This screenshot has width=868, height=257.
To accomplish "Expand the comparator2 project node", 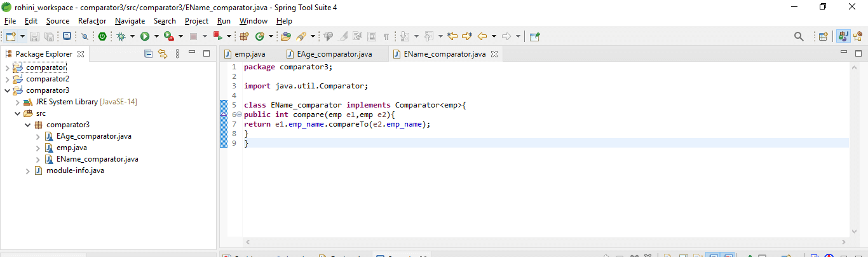I will click(x=7, y=79).
